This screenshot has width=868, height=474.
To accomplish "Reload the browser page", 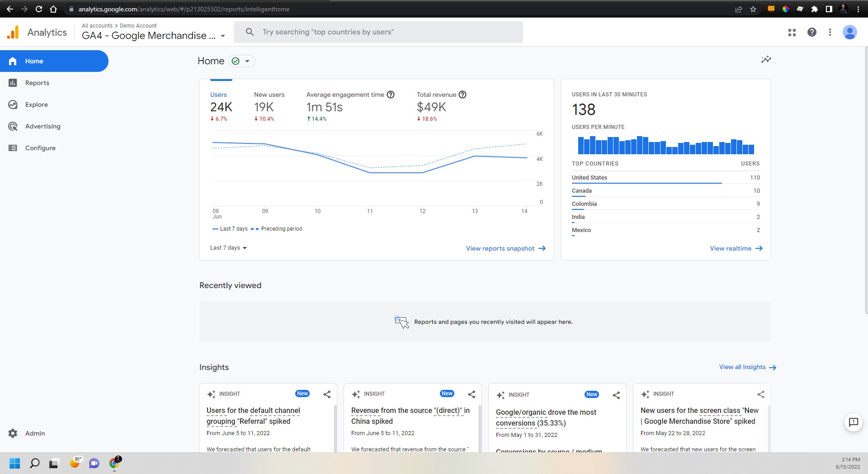I will [39, 9].
